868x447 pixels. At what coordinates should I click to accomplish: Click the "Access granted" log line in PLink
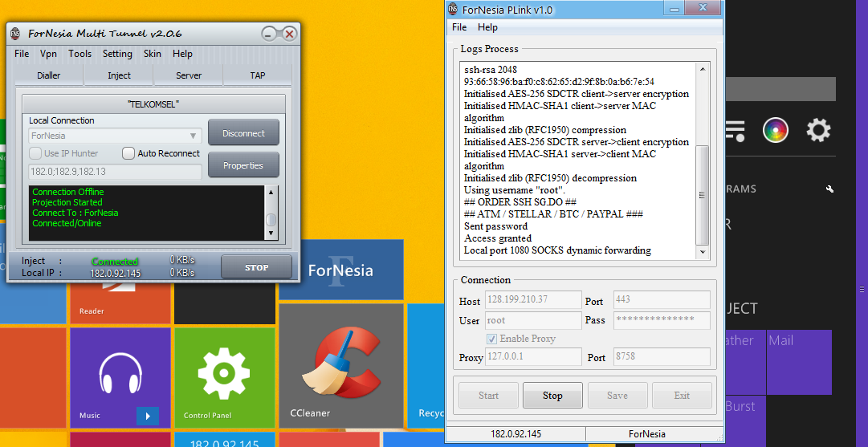tap(498, 238)
